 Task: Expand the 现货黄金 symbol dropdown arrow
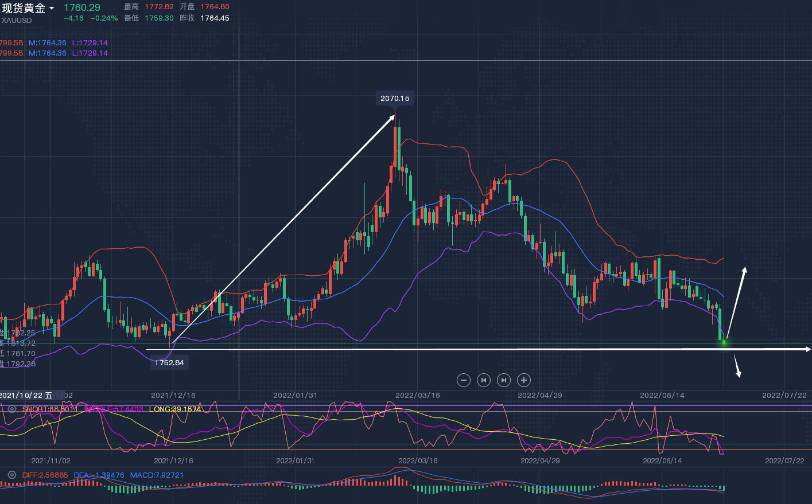click(x=52, y=9)
